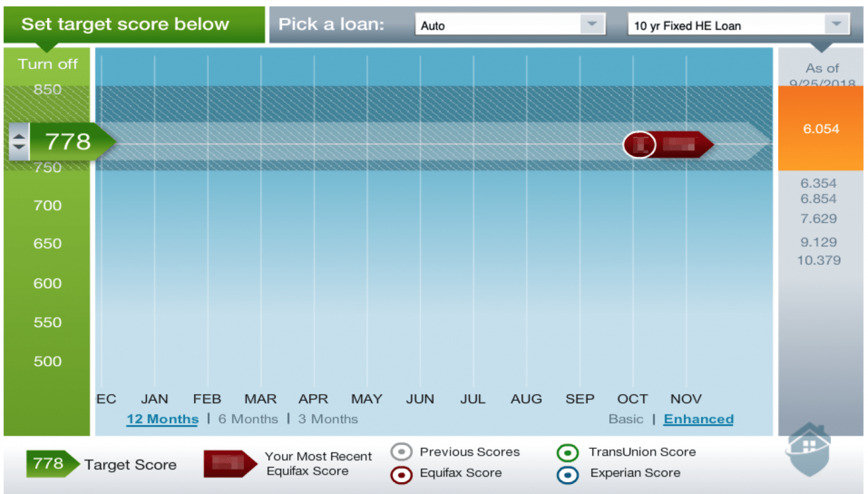Open the Auto loan type dropdown
Viewport: 868px width, 494px height.
click(x=509, y=25)
